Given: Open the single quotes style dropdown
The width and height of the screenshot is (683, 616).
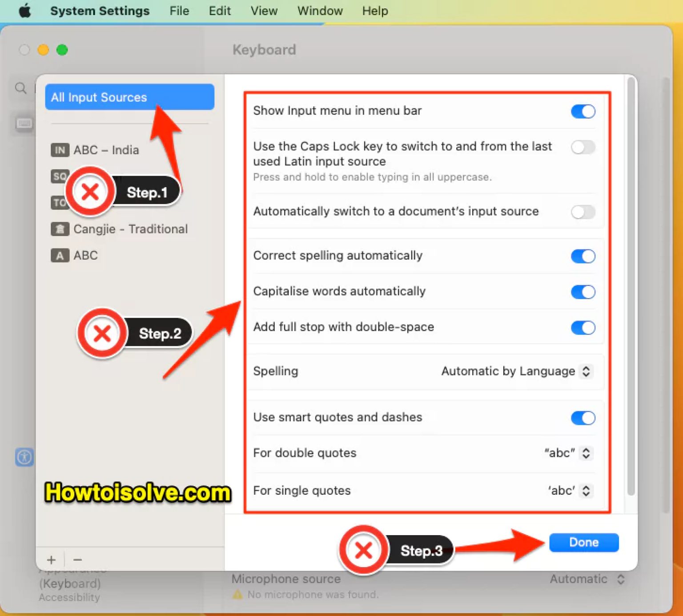Looking at the screenshot, I should click(587, 491).
